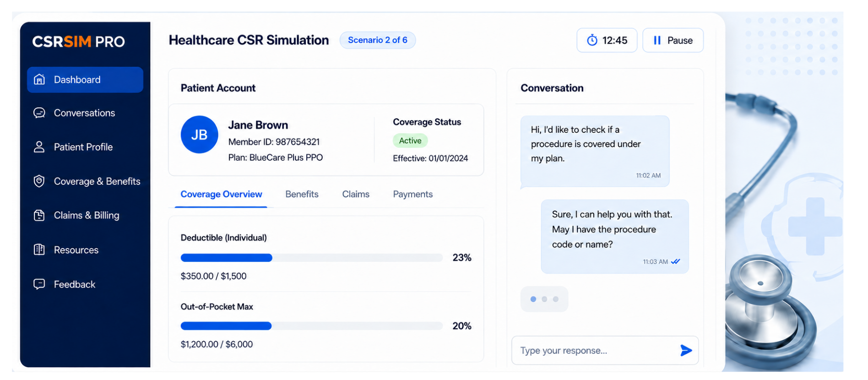
Task: Open Resources in the sidebar
Action: point(85,250)
